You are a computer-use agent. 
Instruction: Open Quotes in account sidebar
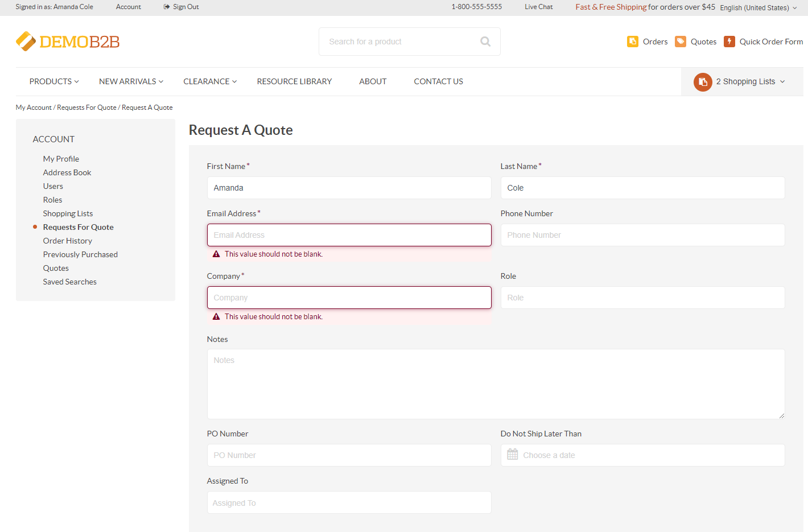pos(56,268)
